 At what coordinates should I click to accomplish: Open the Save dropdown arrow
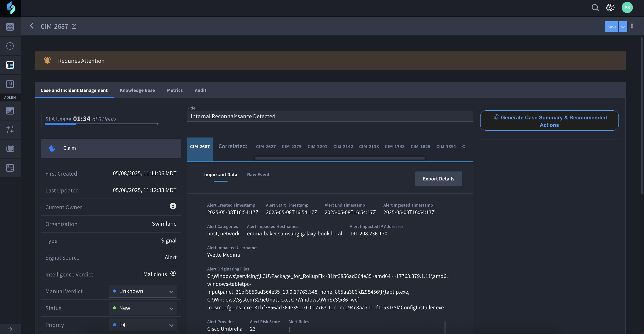[x=623, y=27]
